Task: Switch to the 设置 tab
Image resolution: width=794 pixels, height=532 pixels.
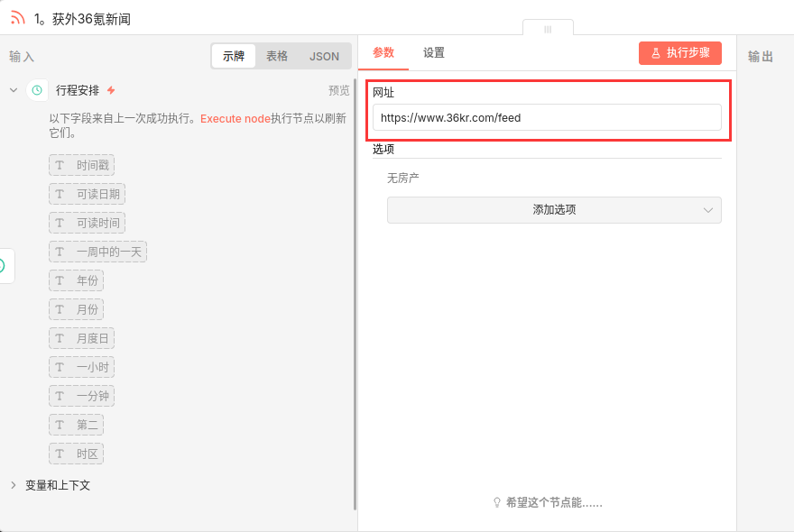Action: (433, 53)
